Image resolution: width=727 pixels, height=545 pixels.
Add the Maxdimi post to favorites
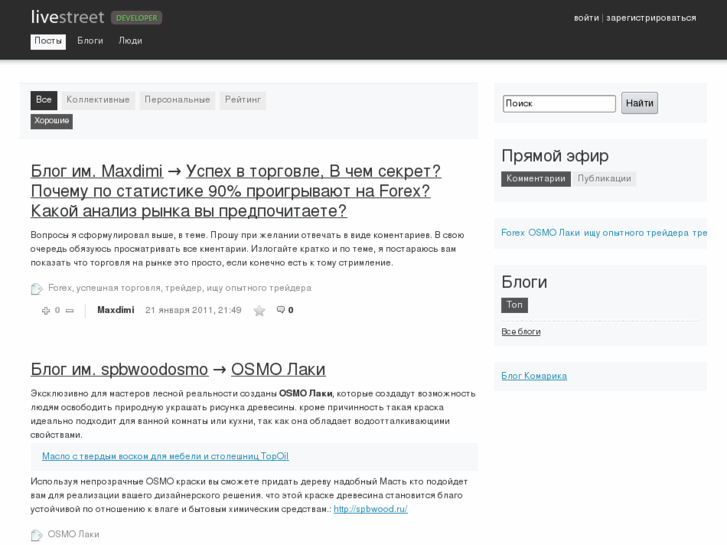(x=259, y=310)
